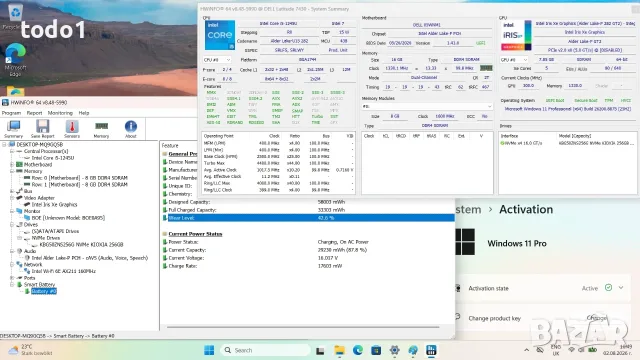
Task: Show hidden tray icons chevron
Action: point(527,350)
